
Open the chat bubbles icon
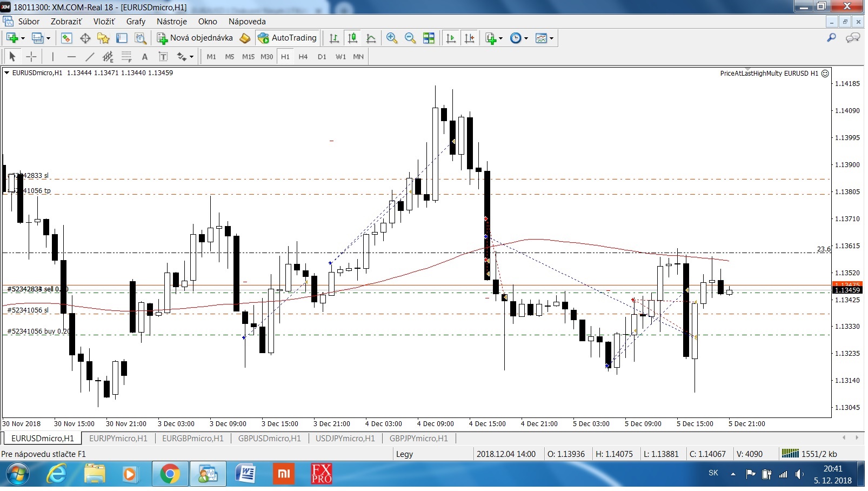[853, 37]
